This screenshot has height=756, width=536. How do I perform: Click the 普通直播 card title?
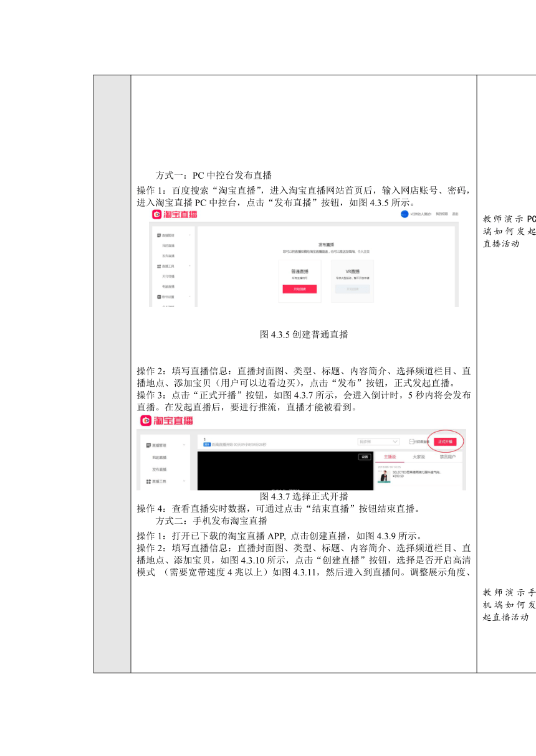tap(300, 272)
